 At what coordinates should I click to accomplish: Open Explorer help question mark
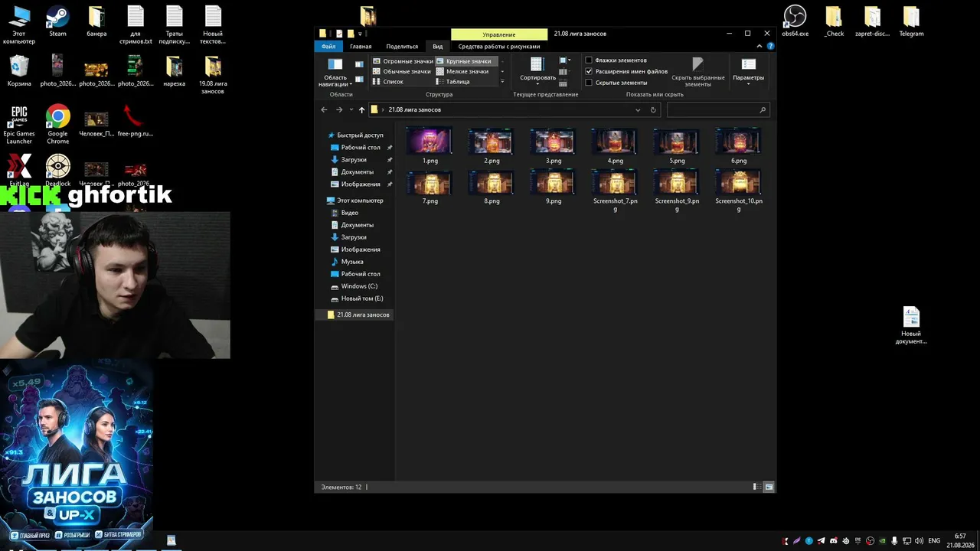(771, 46)
